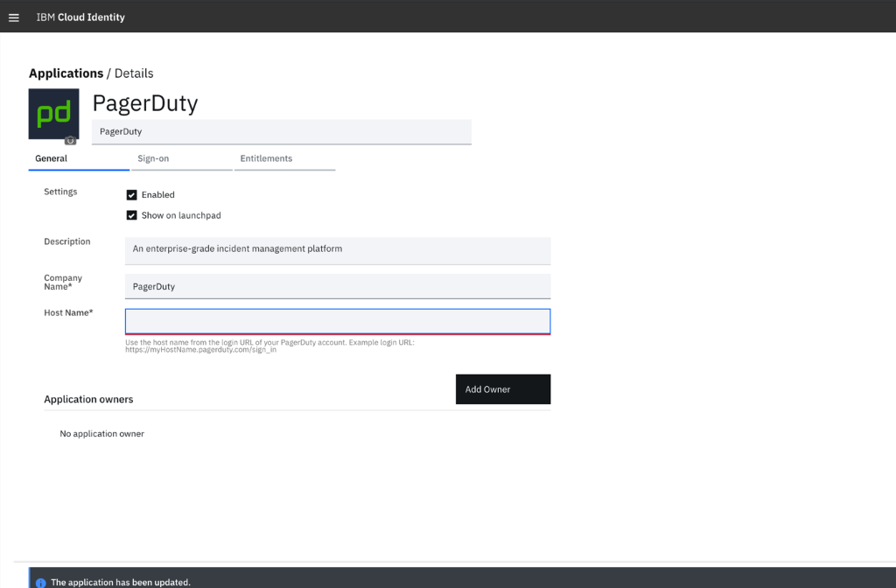Screen dimensions: 896x588
Task: Click the Description label
Action: point(66,241)
